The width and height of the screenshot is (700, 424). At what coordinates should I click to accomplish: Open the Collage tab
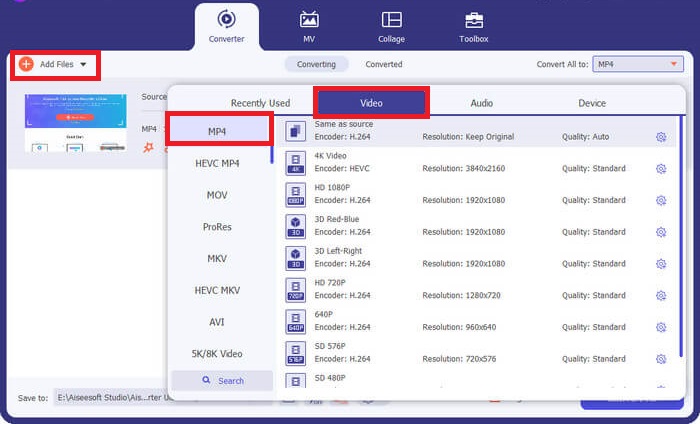pos(392,27)
